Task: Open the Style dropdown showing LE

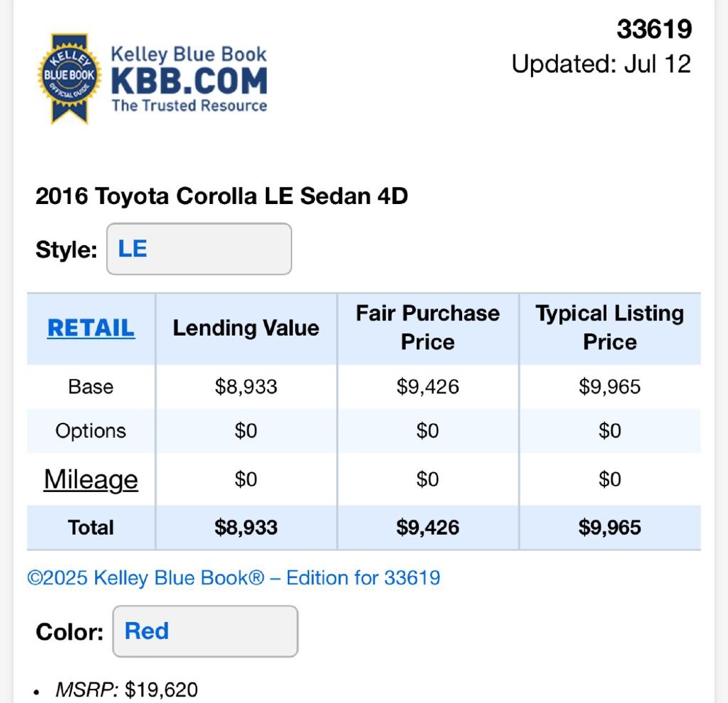Action: (198, 249)
